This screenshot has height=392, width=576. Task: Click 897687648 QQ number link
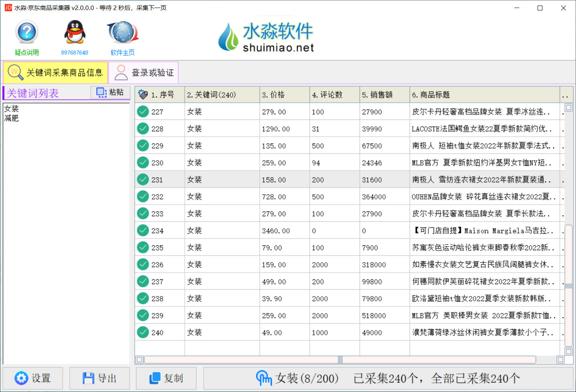75,52
